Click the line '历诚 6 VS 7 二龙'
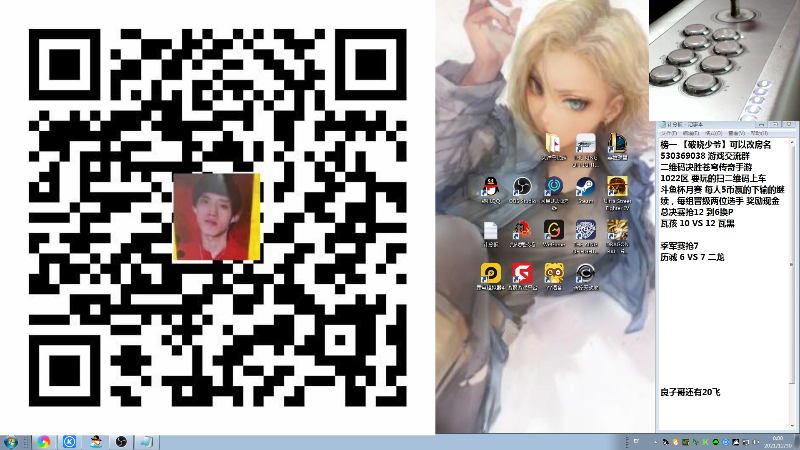 point(692,257)
